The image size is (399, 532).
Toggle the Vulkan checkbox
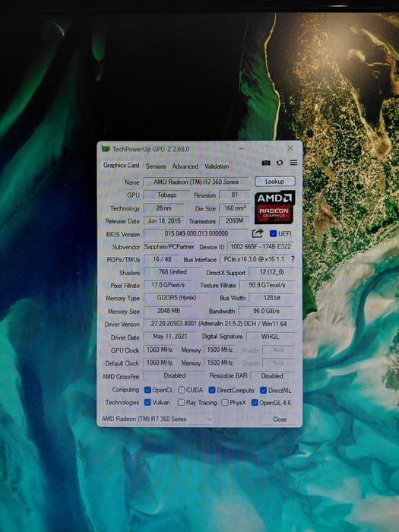(147, 402)
